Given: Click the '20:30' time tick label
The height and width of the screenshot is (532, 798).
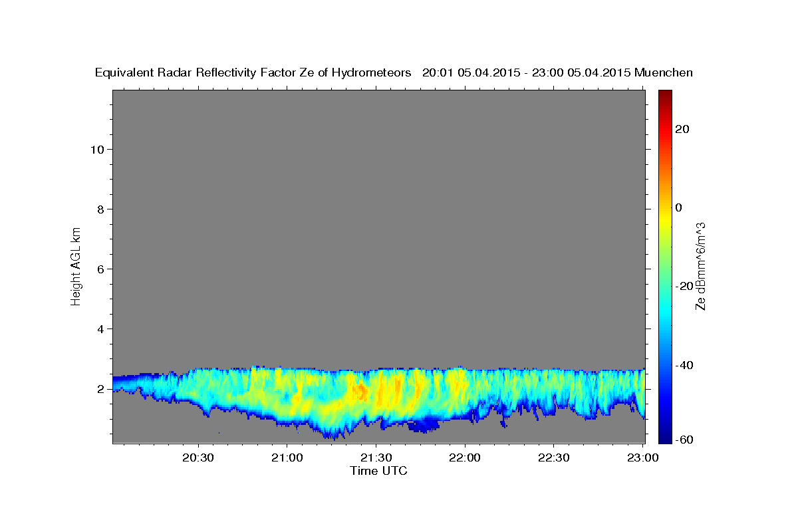Looking at the screenshot, I should [x=199, y=458].
